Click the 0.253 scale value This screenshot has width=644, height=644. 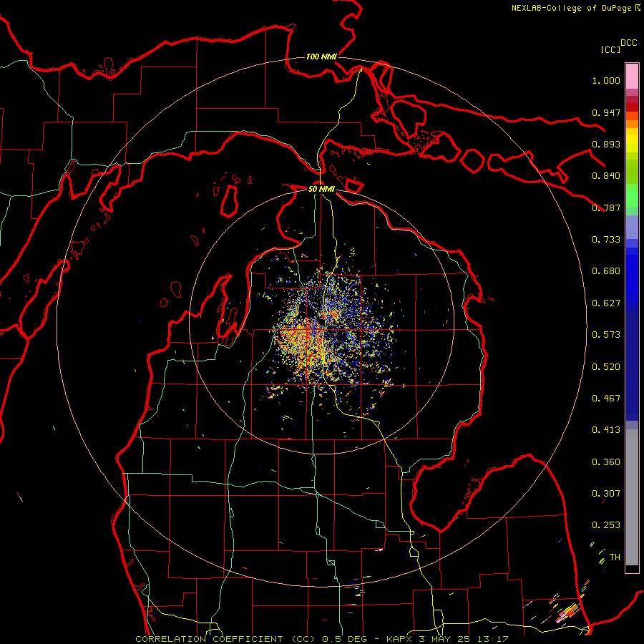tap(606, 525)
